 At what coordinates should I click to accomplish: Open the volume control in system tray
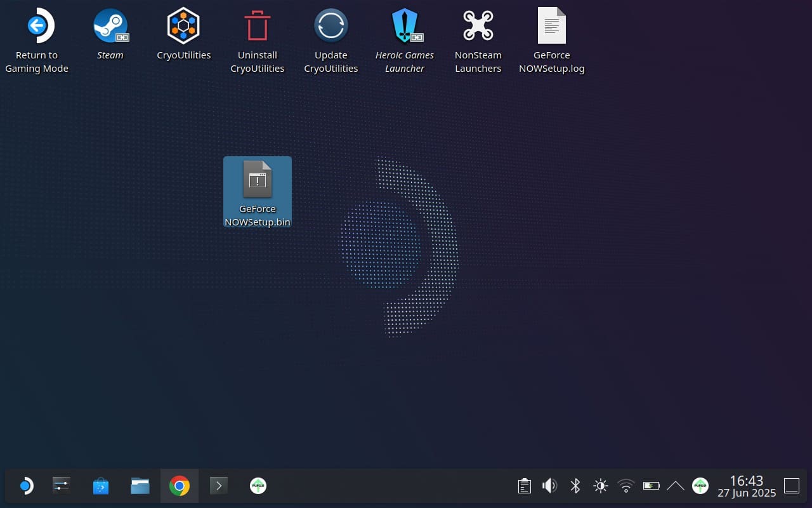(x=549, y=486)
